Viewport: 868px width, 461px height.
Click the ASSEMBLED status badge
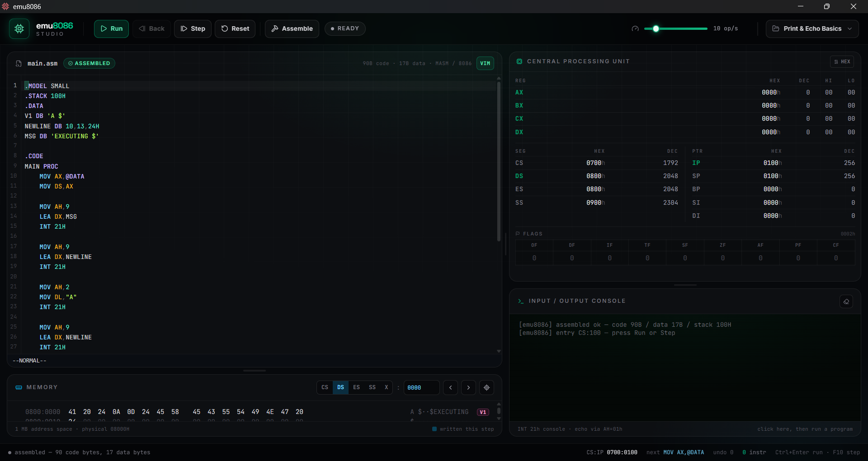[x=89, y=63]
